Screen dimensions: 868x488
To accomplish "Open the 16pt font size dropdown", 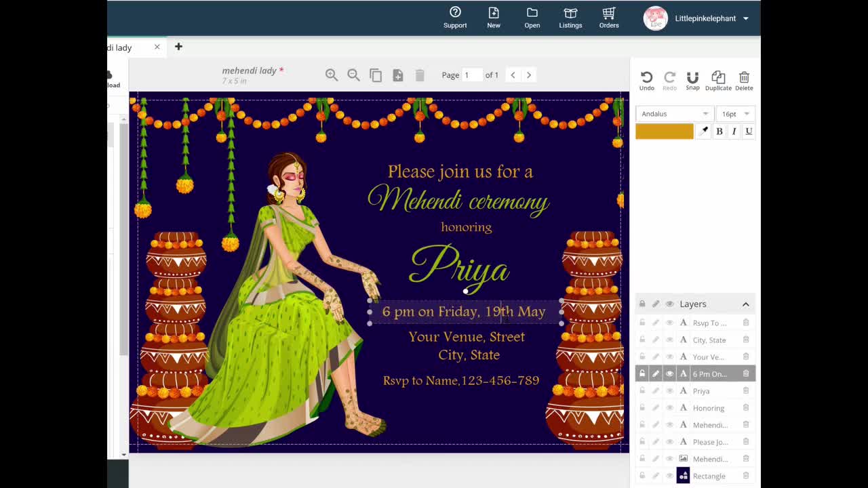I will coord(736,114).
